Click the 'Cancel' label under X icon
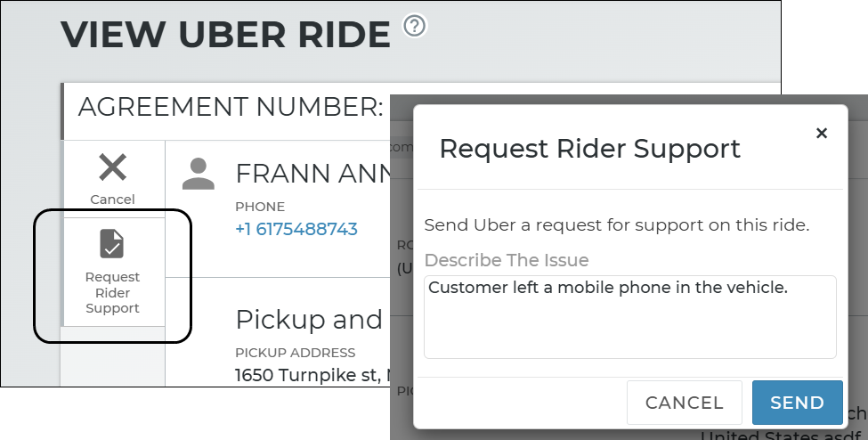The height and width of the screenshot is (440, 868). click(112, 200)
